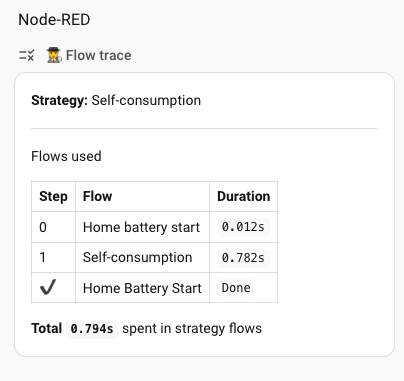404x381 pixels.
Task: Click the Home Battery Start completed row
Action: pos(154,288)
